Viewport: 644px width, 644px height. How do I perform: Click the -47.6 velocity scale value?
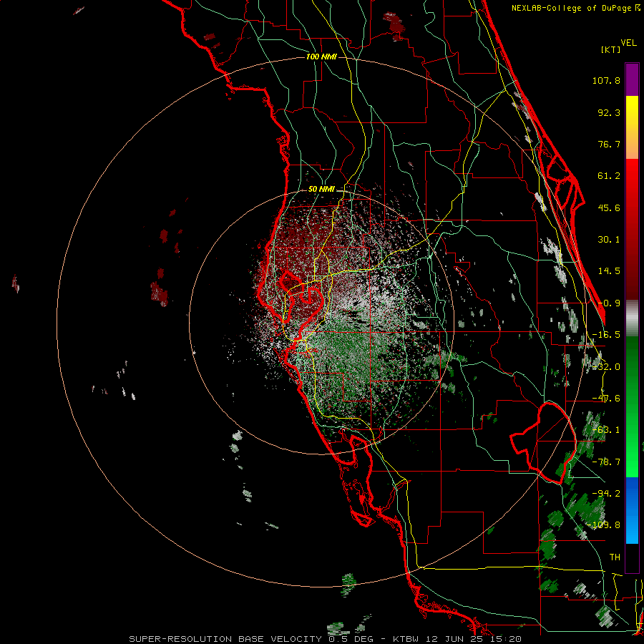click(606, 399)
